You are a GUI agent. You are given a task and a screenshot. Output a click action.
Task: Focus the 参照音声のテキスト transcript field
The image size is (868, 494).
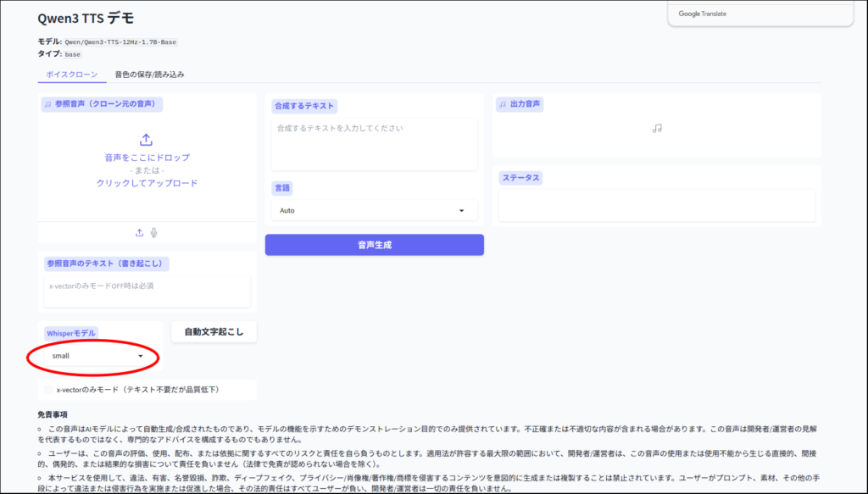(147, 291)
